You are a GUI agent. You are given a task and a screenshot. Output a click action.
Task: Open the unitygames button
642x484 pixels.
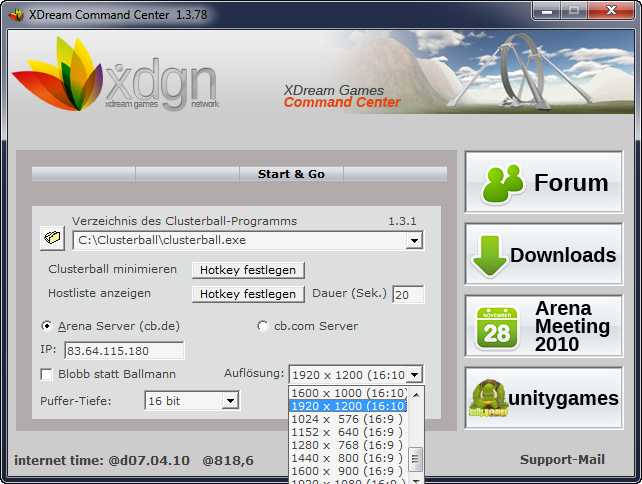[544, 398]
